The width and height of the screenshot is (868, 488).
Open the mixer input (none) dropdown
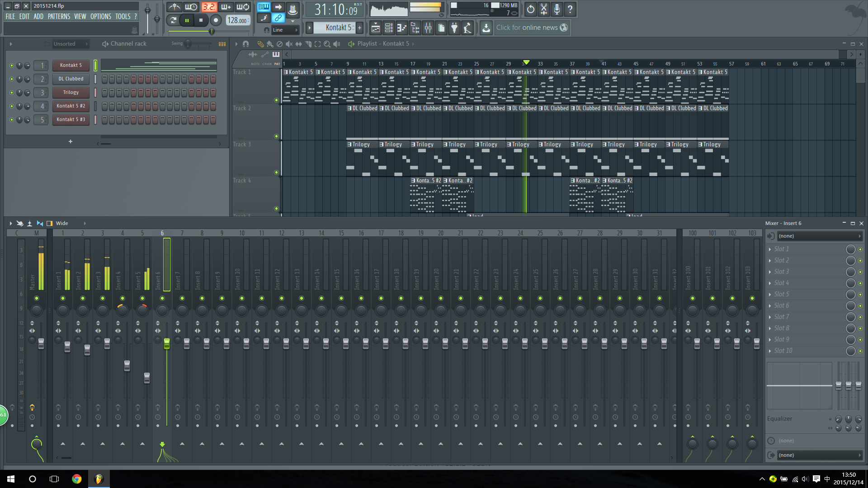pyautogui.click(x=819, y=236)
